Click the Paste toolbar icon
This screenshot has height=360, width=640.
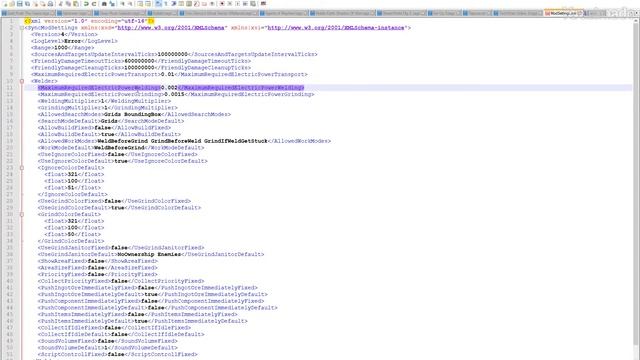click(76, 4)
